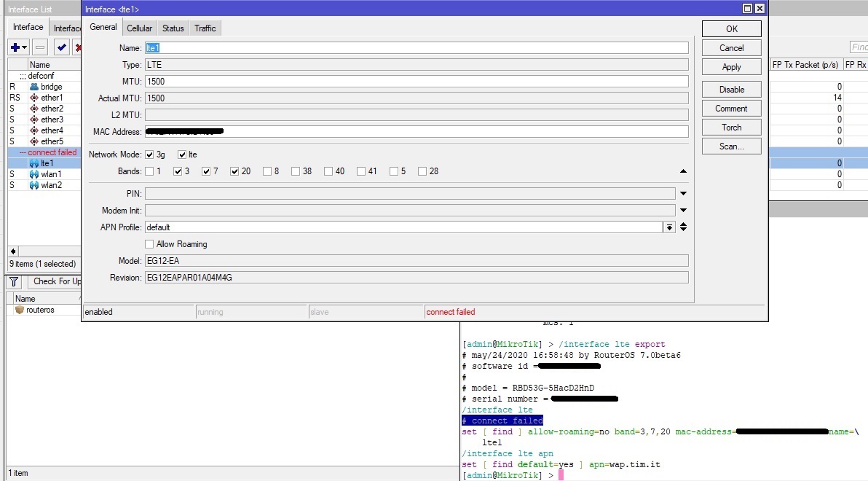Viewport: 868px width, 481px height.
Task: Select the bridge interface icon row
Action: [x=34, y=87]
